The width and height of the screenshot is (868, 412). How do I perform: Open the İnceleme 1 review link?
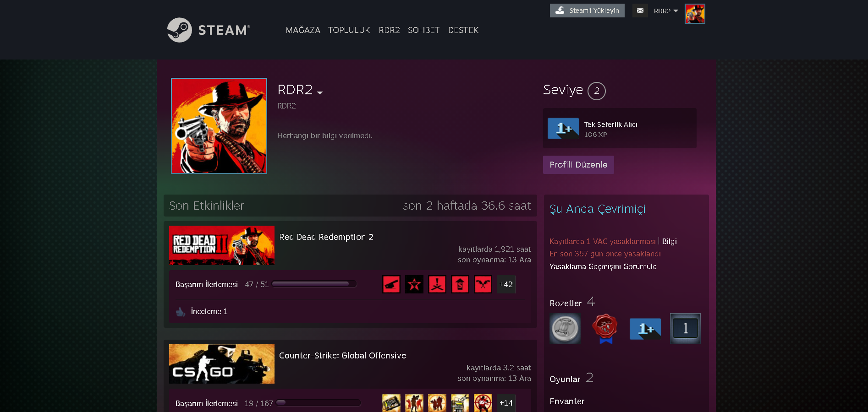point(209,311)
